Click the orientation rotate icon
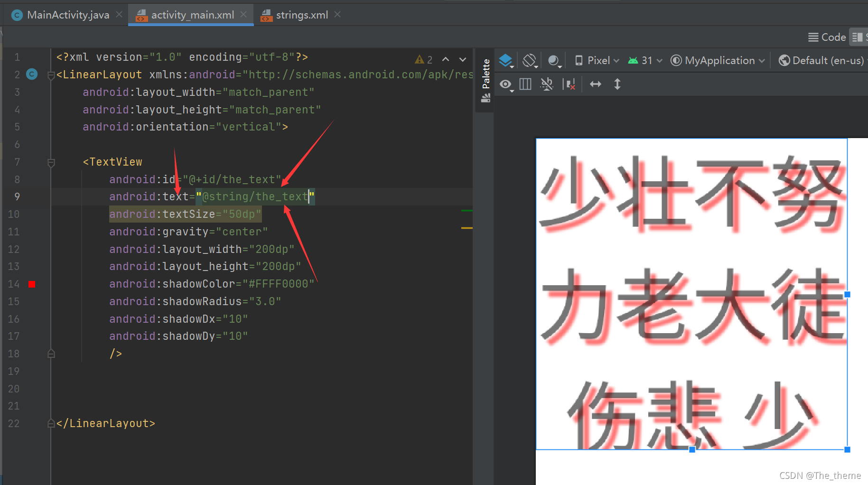 tap(530, 61)
